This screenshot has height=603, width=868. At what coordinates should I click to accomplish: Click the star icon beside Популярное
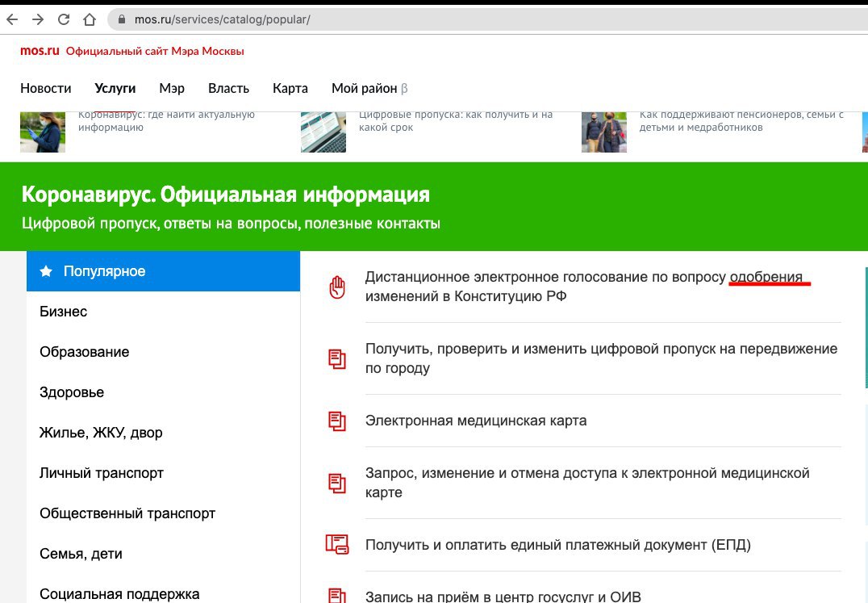point(46,271)
